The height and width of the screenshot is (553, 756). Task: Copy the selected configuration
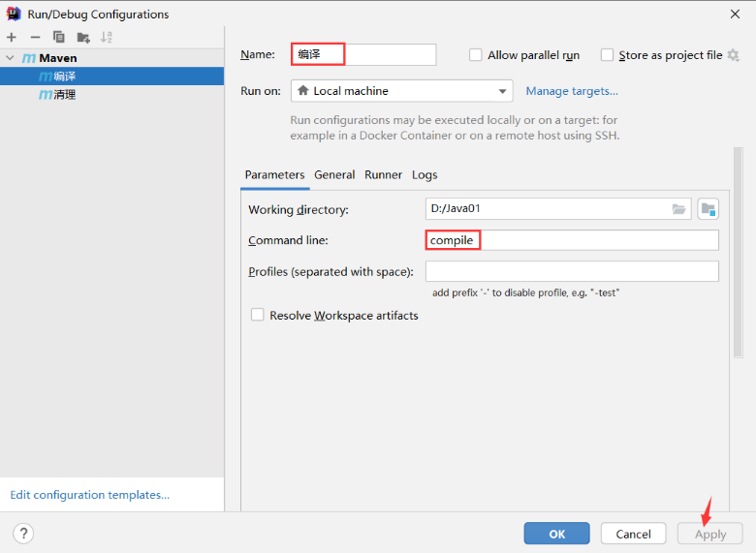click(59, 37)
